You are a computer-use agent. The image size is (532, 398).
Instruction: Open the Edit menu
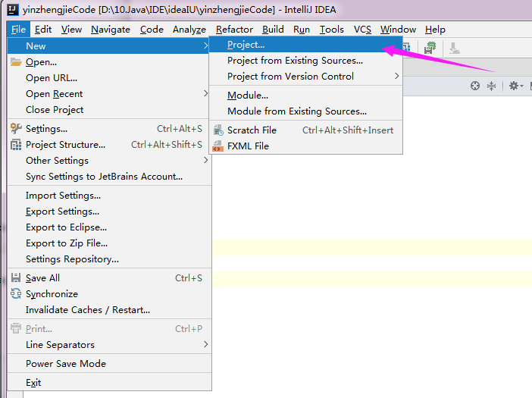click(43, 30)
